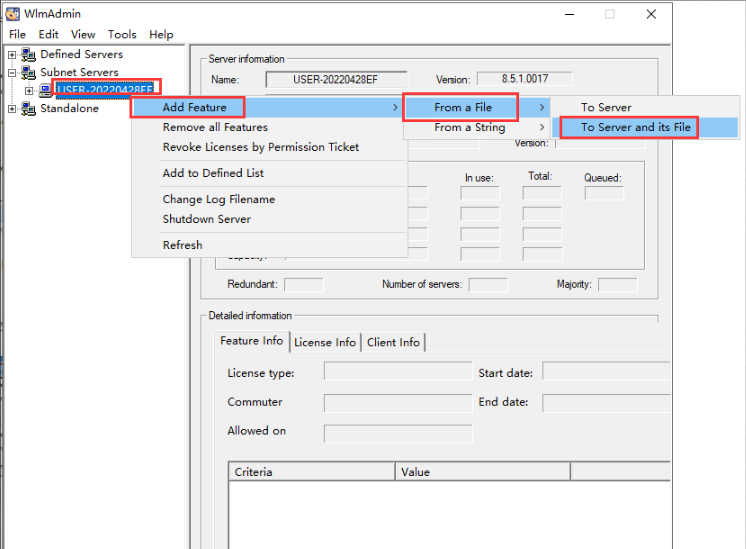Switch to the Client Info tab

pyautogui.click(x=393, y=343)
